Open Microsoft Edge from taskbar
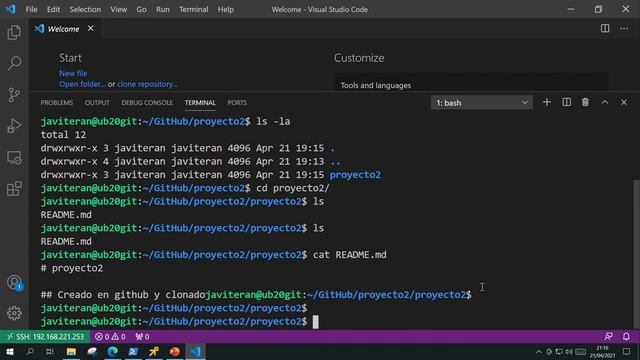The height and width of the screenshot is (360, 640). pos(113,351)
